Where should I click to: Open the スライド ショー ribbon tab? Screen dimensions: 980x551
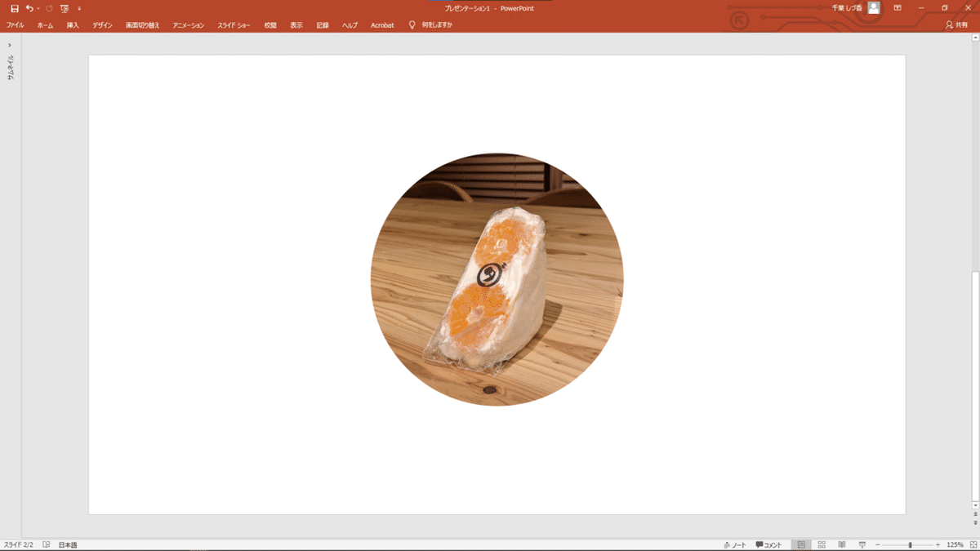coord(234,25)
